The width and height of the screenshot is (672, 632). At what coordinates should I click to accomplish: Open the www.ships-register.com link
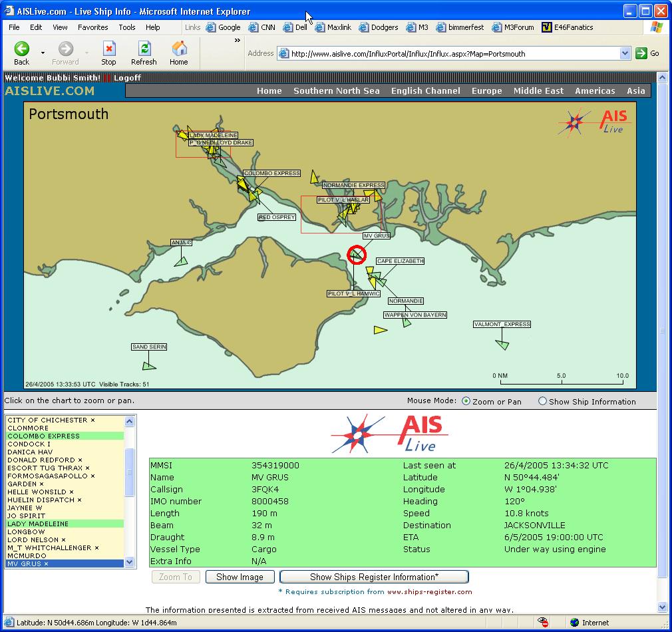pyautogui.click(x=429, y=591)
